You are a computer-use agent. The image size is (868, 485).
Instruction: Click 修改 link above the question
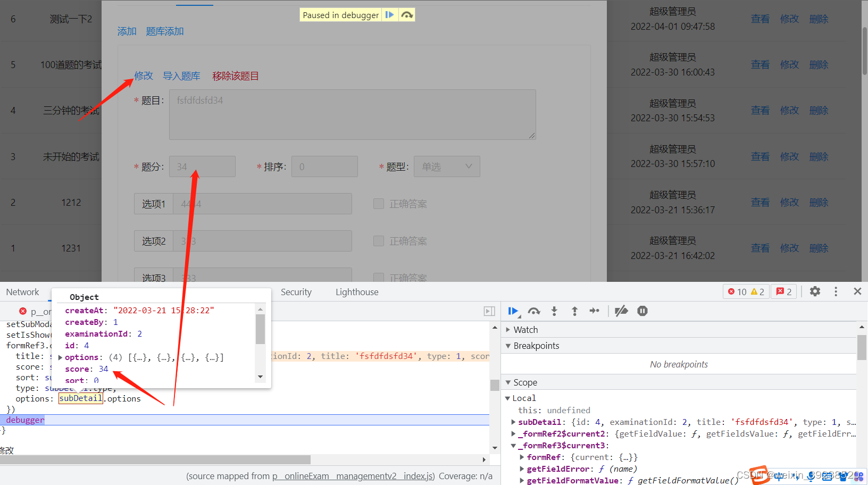(x=144, y=76)
